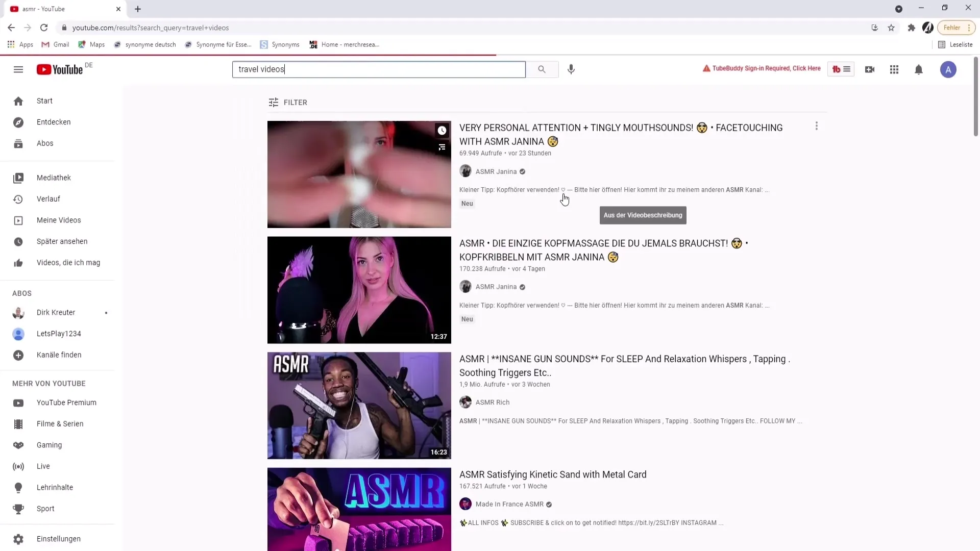Click watch later clock on first thumbnail
Image resolution: width=980 pixels, height=551 pixels.
(442, 131)
